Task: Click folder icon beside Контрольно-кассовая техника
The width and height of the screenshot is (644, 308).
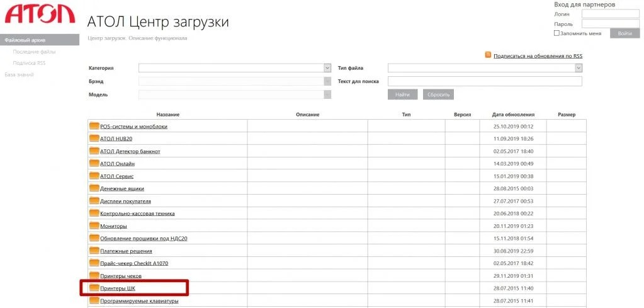Action: click(x=94, y=213)
